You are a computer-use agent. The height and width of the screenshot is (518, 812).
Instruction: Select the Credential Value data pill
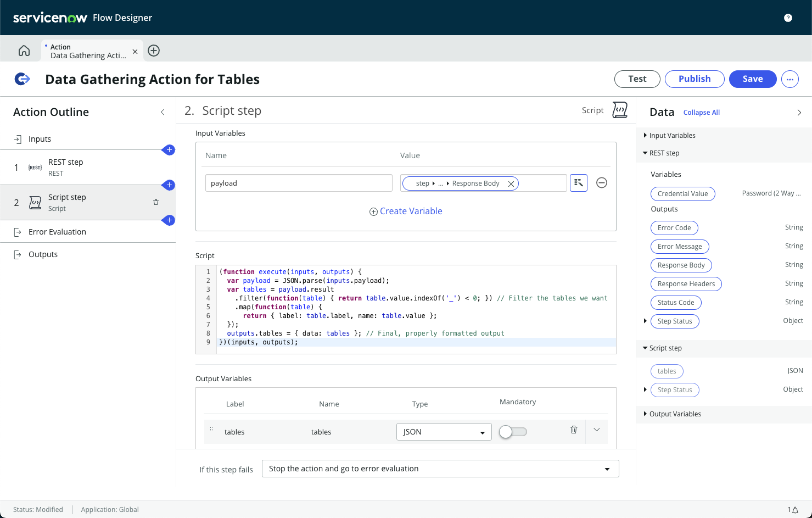point(682,194)
